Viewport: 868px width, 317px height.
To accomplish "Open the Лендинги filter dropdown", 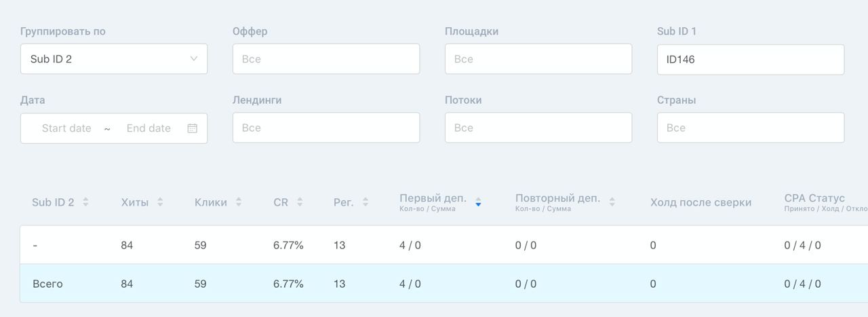I will click(326, 128).
